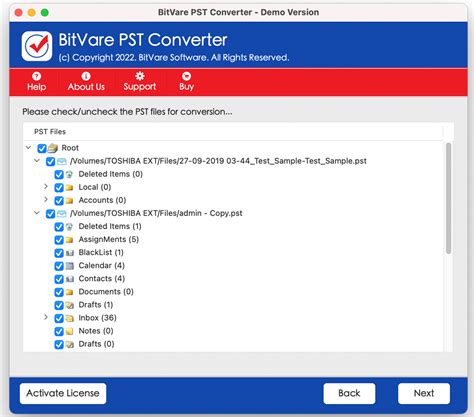474x417 pixels.
Task: Click the Help question mark icon
Action: pyautogui.click(x=36, y=76)
